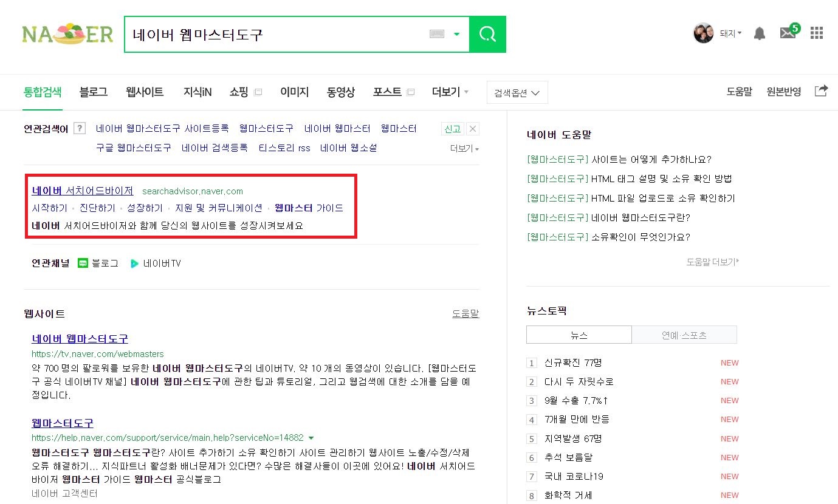
Task: Switch to the 블로그 tab
Action: (x=93, y=92)
